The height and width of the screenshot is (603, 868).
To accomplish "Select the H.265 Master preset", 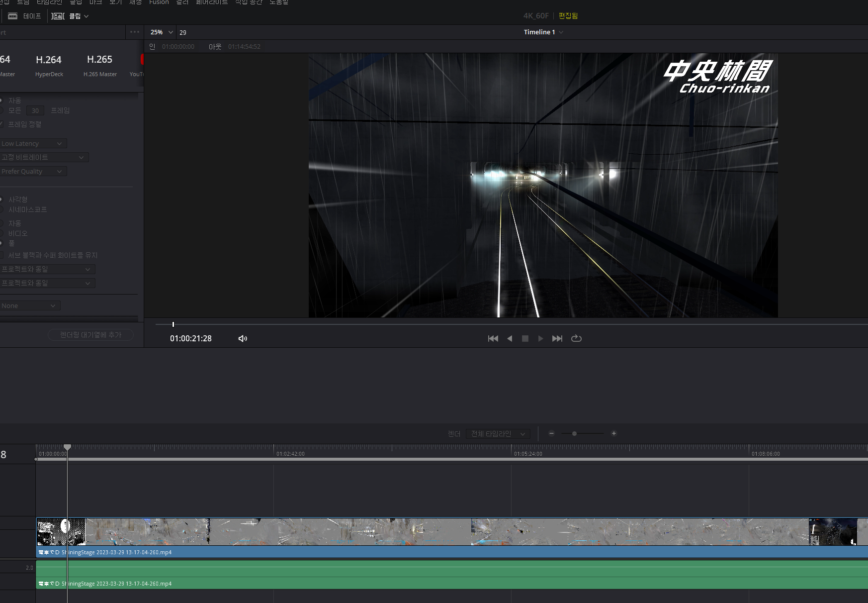I will tap(100, 66).
